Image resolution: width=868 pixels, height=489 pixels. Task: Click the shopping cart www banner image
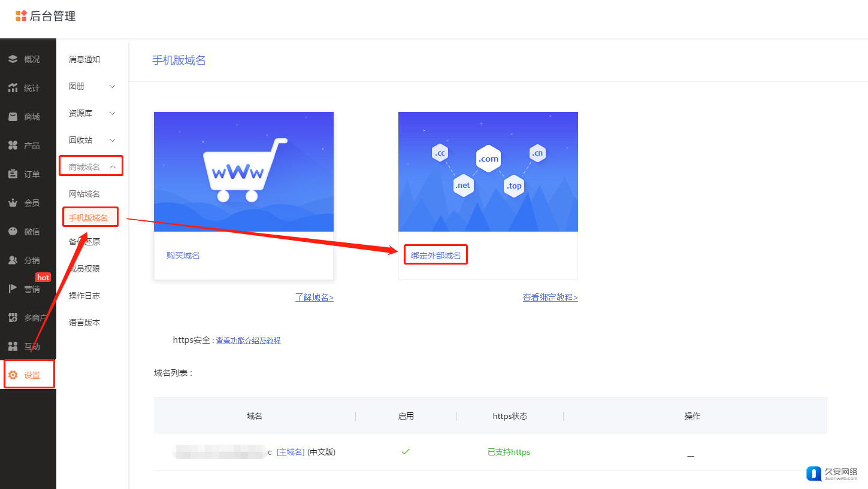coord(244,172)
